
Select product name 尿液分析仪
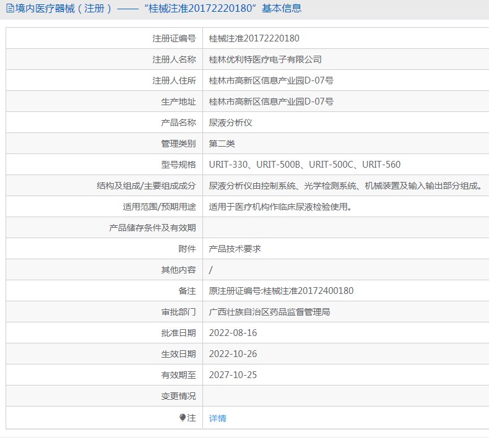(x=230, y=123)
